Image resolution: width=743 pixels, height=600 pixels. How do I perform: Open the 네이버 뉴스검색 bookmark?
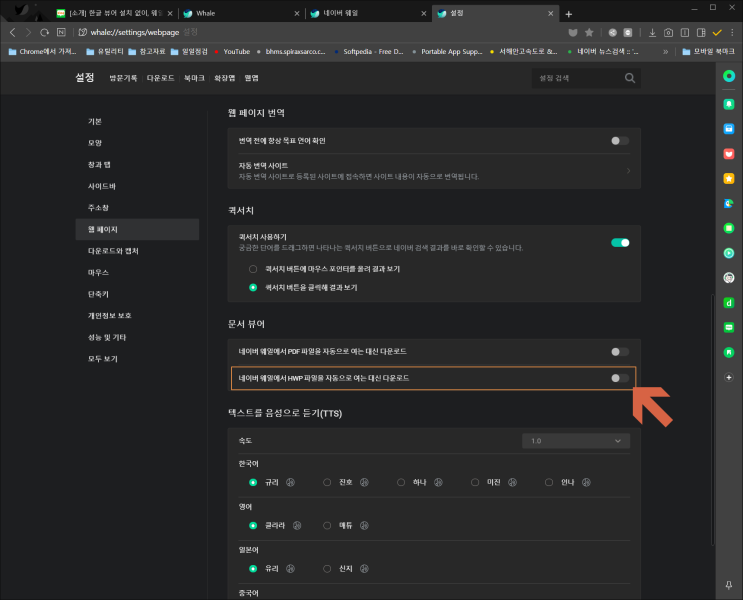click(x=603, y=52)
